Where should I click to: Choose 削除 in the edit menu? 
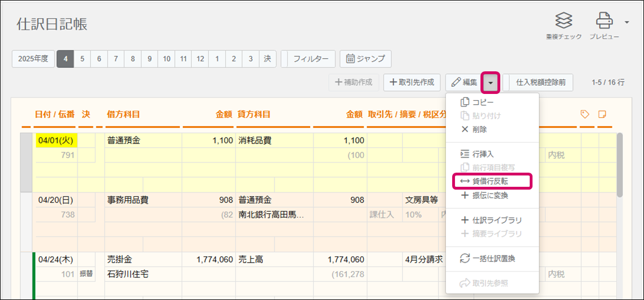click(x=479, y=129)
